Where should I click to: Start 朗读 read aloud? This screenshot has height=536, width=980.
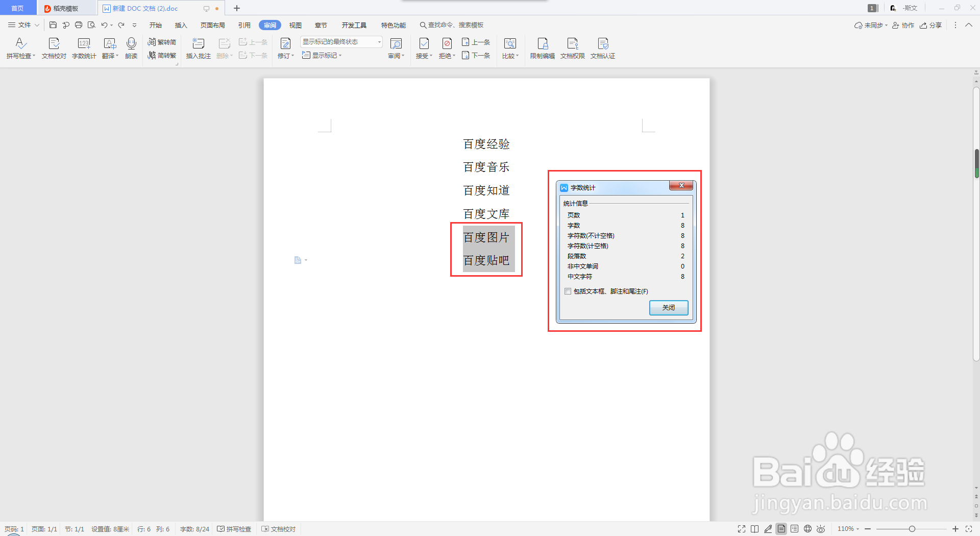131,48
